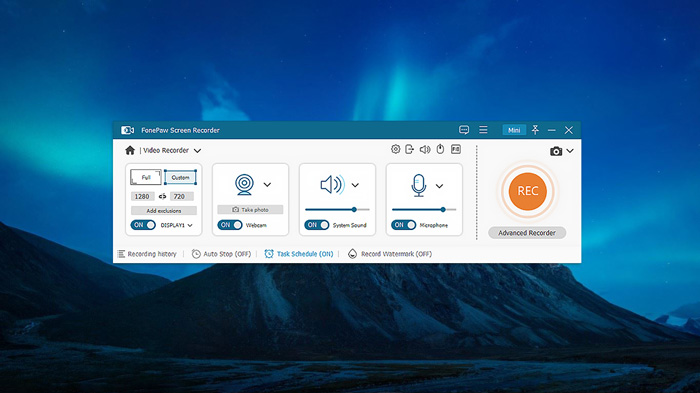Adjust the Microphone volume slider

click(424, 209)
